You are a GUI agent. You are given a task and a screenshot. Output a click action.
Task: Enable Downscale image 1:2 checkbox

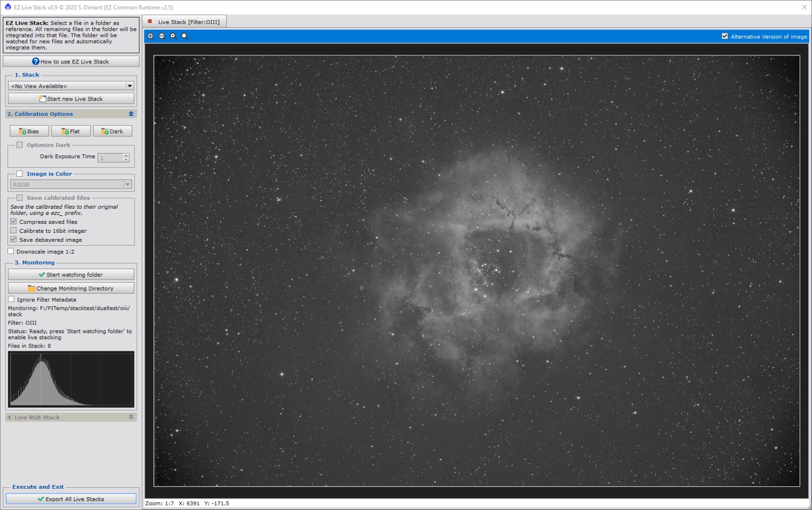[x=11, y=251]
